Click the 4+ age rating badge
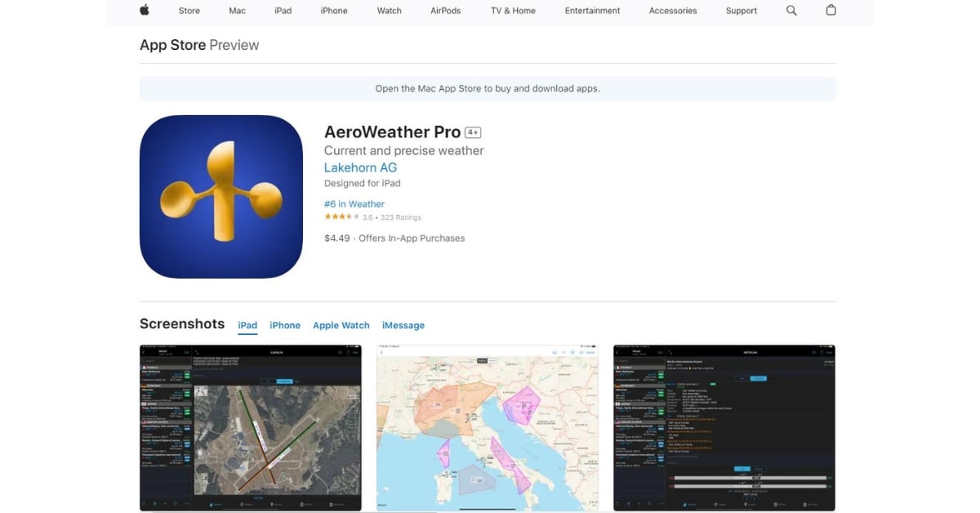 point(473,132)
